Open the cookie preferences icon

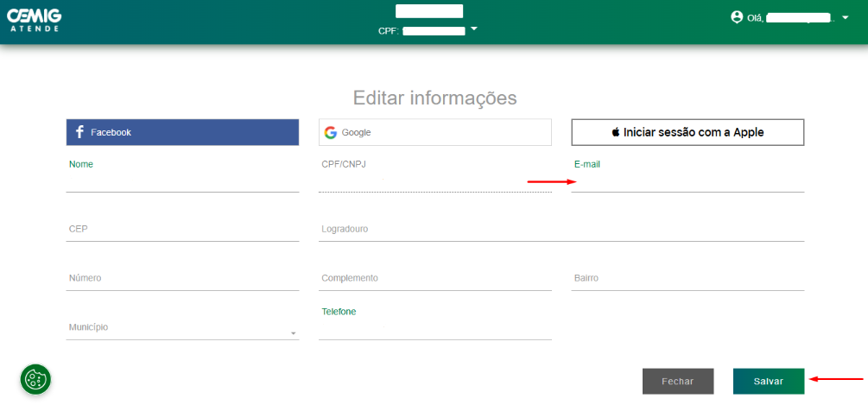pyautogui.click(x=35, y=378)
